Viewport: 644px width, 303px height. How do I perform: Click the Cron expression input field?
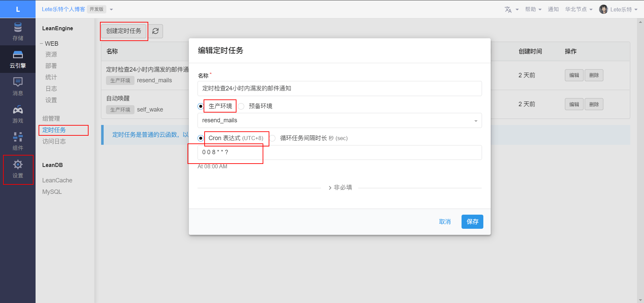(x=339, y=153)
